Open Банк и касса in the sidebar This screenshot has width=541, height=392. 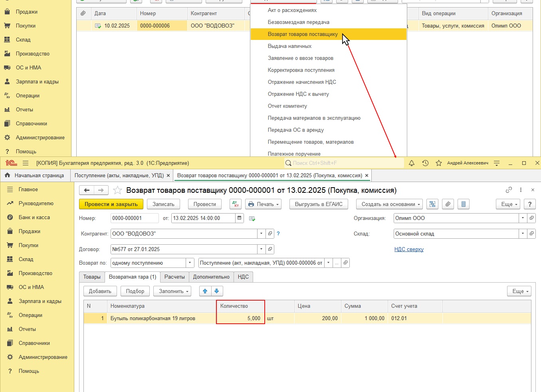point(34,217)
